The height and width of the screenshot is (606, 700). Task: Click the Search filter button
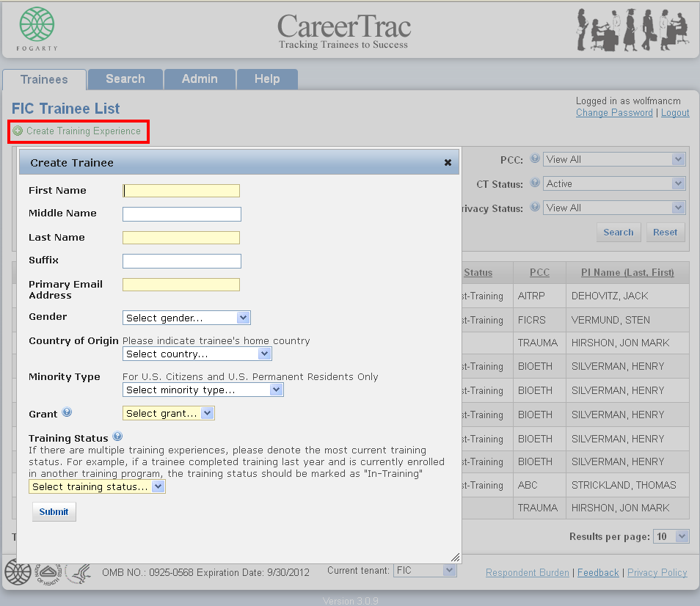tap(619, 233)
